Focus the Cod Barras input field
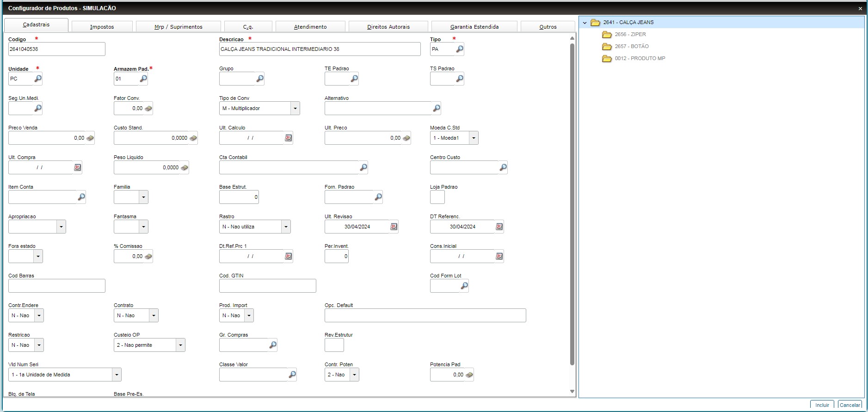 click(57, 286)
